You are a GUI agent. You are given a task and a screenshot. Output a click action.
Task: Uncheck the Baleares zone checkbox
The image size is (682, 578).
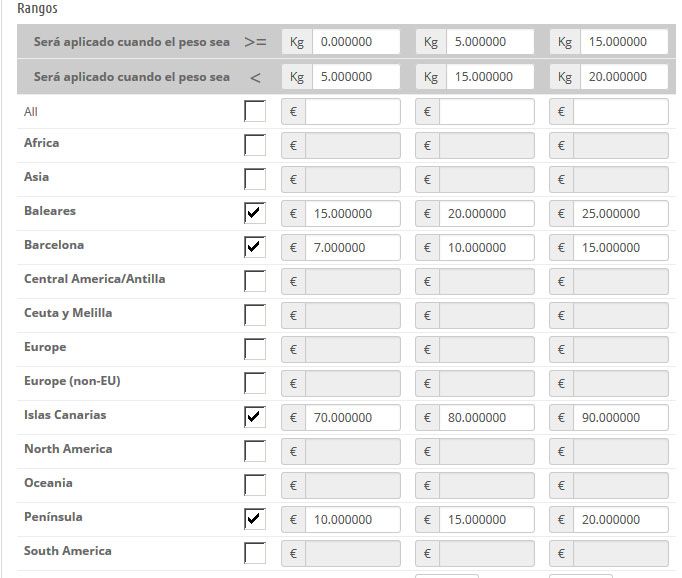point(255,213)
